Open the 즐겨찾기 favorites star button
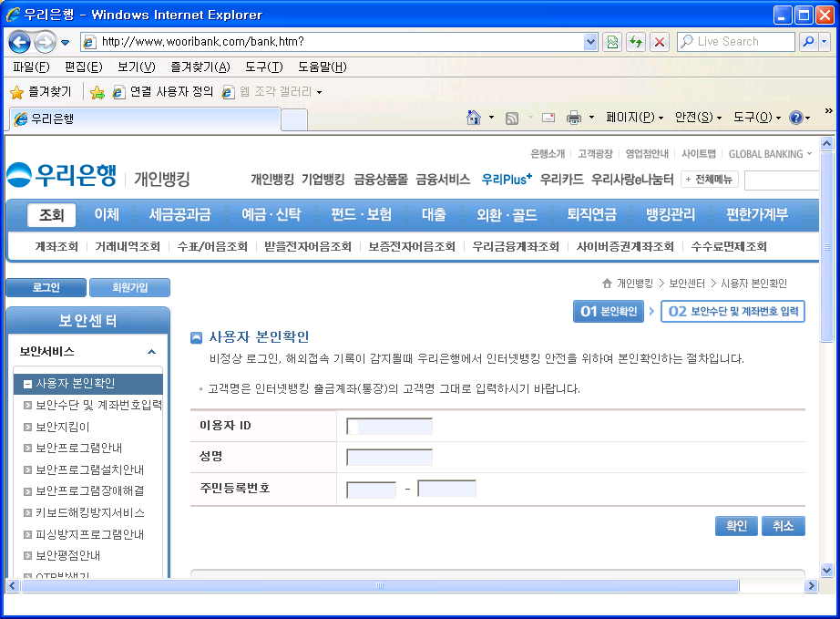 click(x=41, y=92)
